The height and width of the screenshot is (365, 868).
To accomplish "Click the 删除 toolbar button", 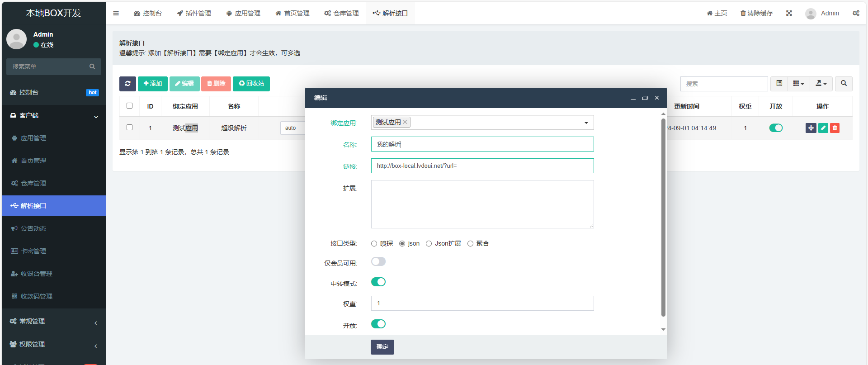I will click(x=216, y=84).
